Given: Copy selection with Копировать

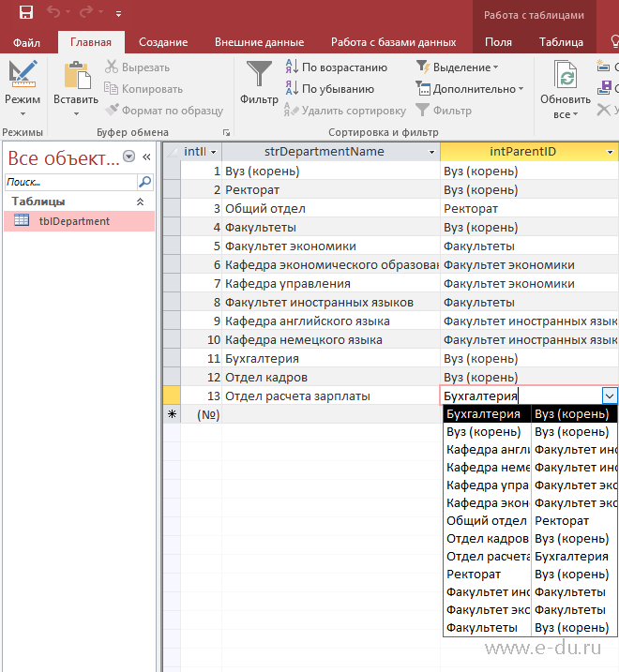Looking at the screenshot, I should tap(143, 89).
